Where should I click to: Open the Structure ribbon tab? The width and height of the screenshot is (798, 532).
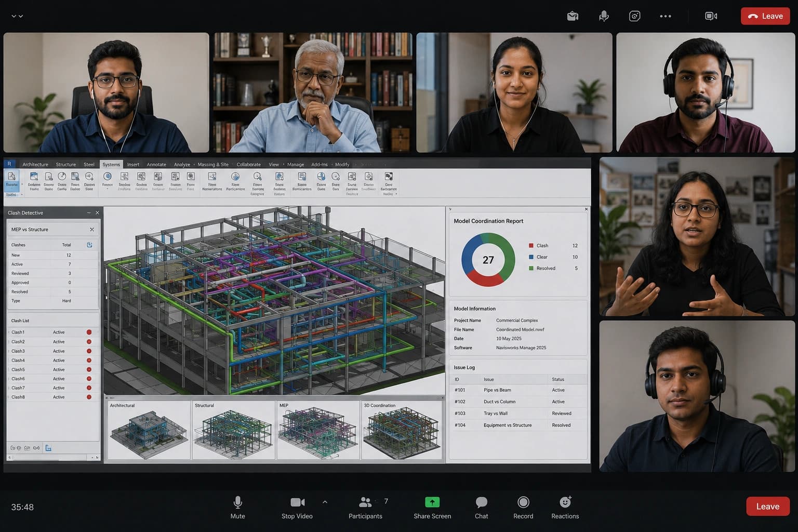[66, 164]
